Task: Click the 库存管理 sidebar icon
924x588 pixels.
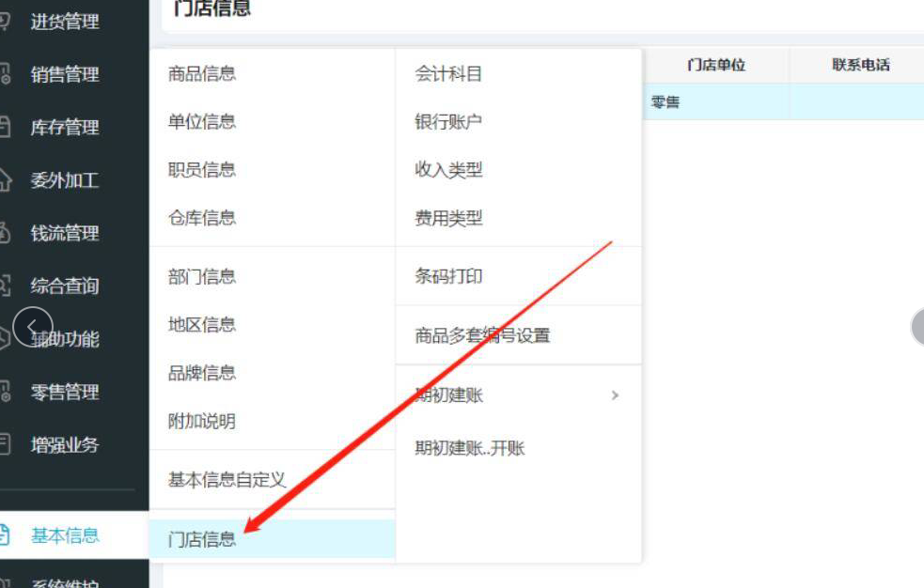Action: coord(5,127)
